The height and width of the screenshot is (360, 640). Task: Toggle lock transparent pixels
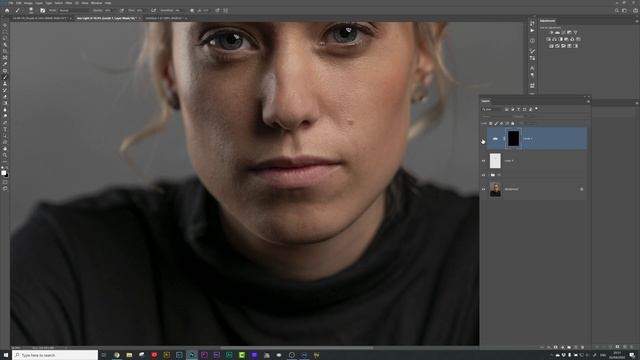coord(491,123)
